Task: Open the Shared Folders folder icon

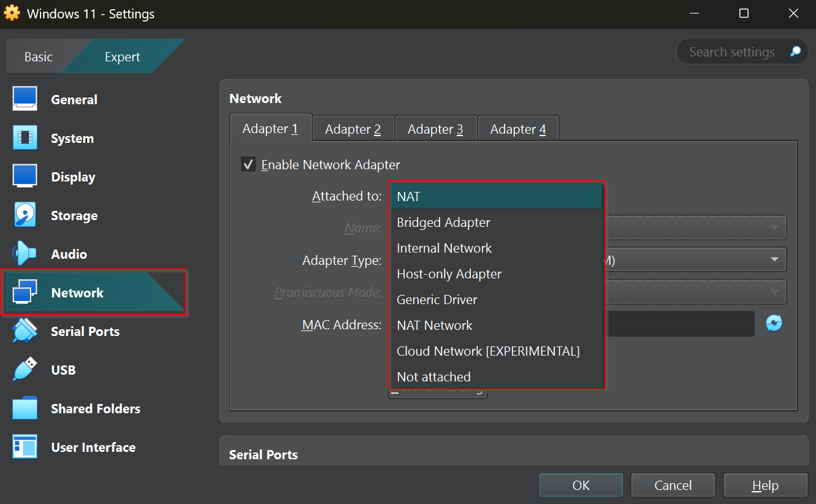Action: 25,408
